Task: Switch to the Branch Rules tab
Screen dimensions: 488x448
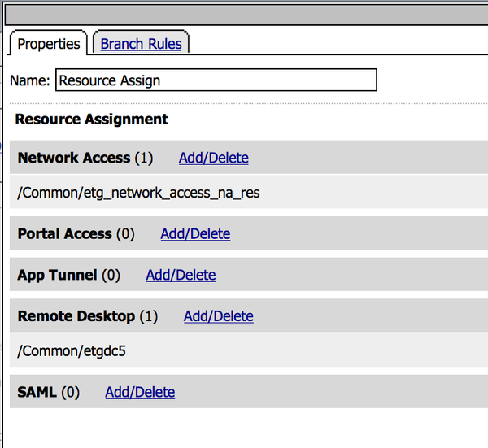Action: pos(141,44)
